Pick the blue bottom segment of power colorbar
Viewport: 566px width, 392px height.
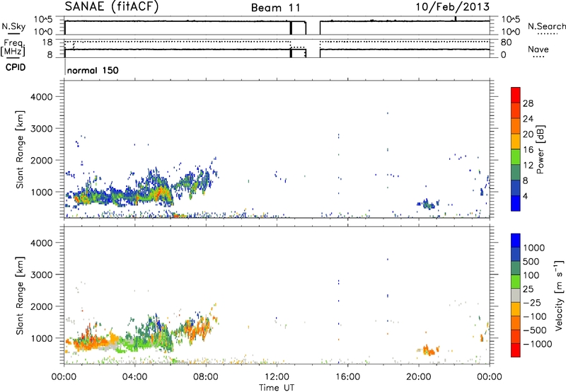pyautogui.click(x=516, y=203)
